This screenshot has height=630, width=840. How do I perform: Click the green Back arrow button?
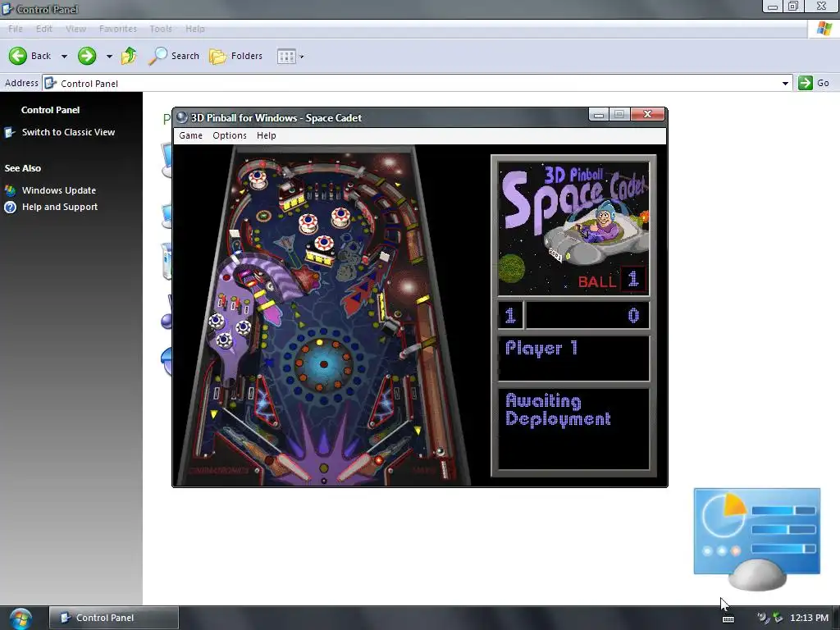click(x=18, y=56)
